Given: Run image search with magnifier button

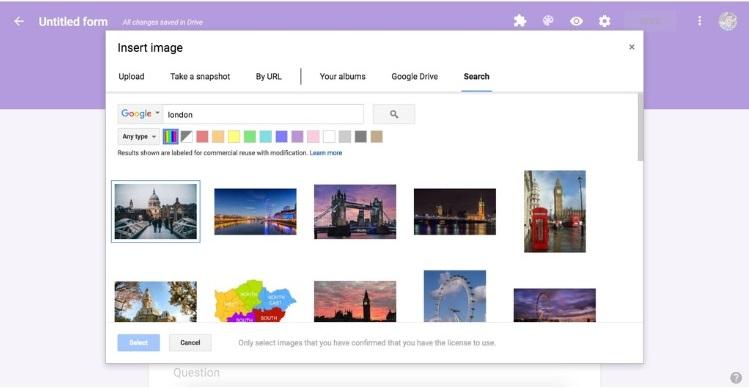Looking at the screenshot, I should pyautogui.click(x=394, y=114).
